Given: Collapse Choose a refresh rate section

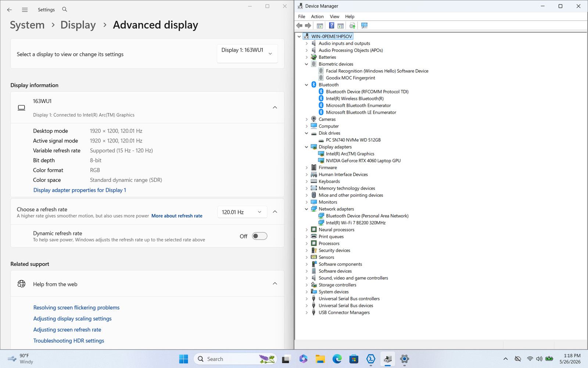Looking at the screenshot, I should point(275,212).
